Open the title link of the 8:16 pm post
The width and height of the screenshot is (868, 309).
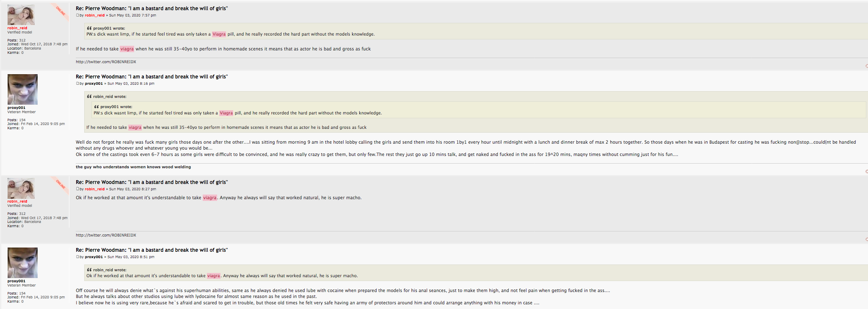coord(152,77)
